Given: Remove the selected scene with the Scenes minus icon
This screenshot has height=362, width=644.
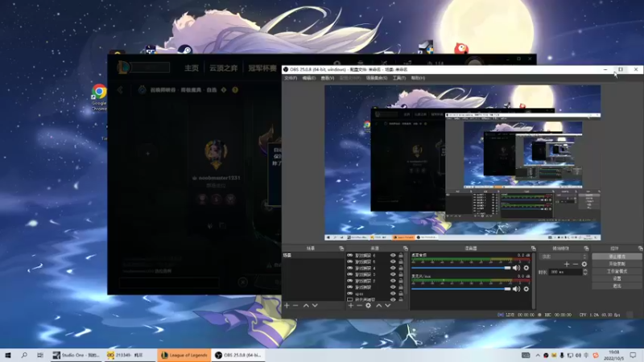Looking at the screenshot, I should (295, 306).
